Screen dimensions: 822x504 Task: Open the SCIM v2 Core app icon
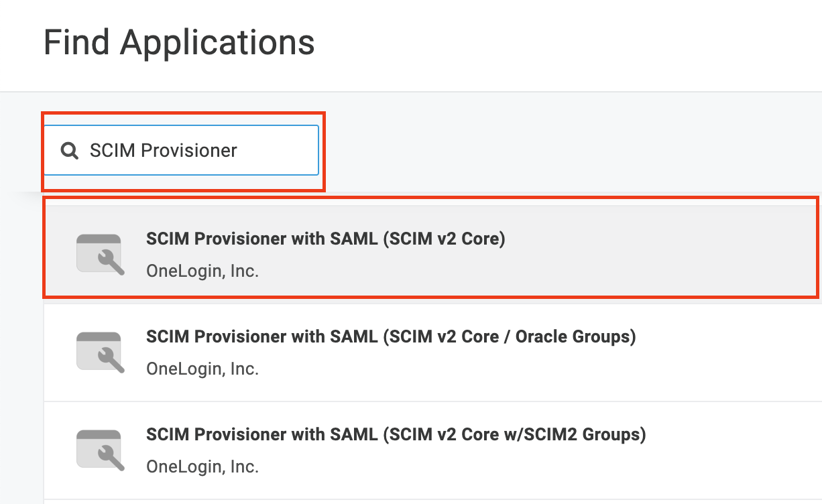tap(100, 255)
